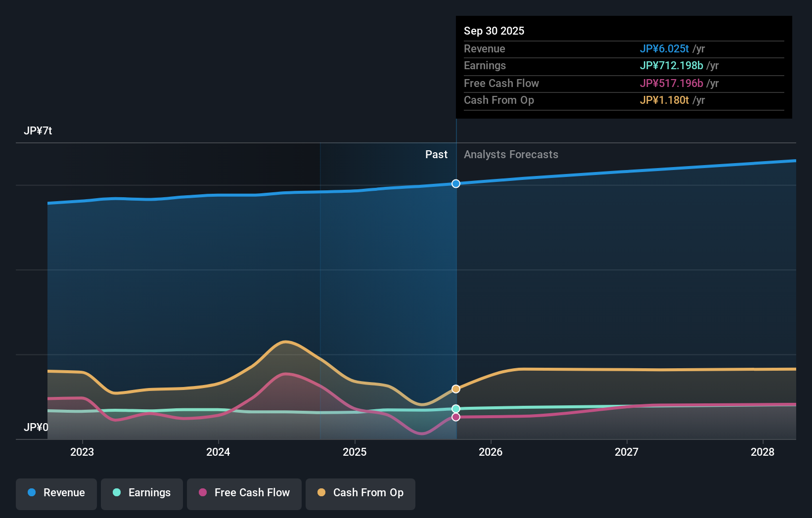Select the Cash From Op marker on chart
Image resolution: width=812 pixels, height=518 pixels.
(455, 388)
